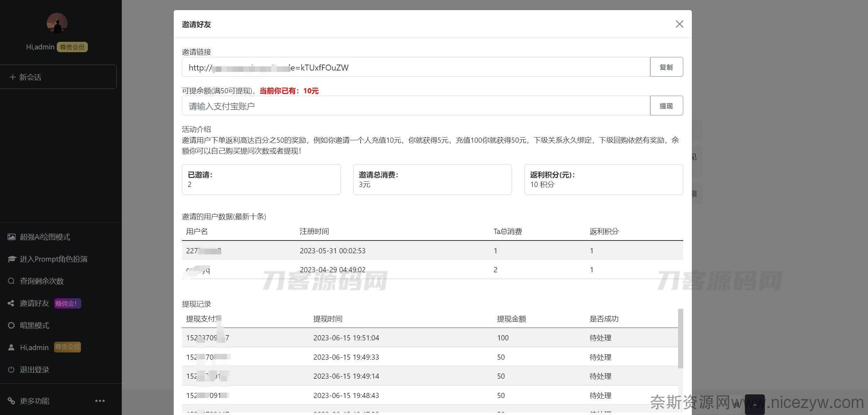Close the 邀请好友 dialog

coord(679,24)
